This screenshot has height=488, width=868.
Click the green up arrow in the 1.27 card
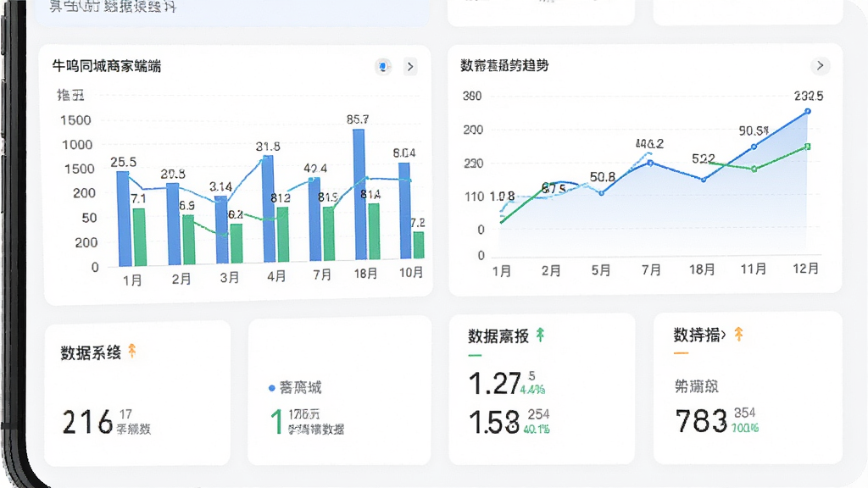tap(540, 334)
